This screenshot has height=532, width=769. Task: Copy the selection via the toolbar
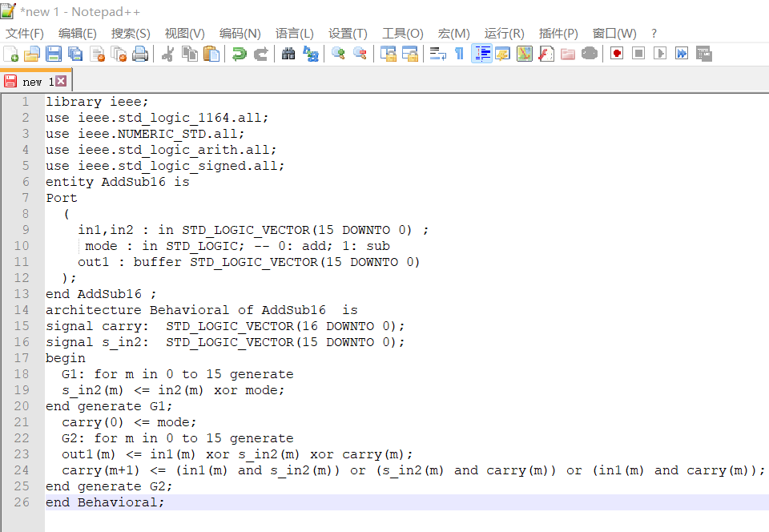click(190, 54)
